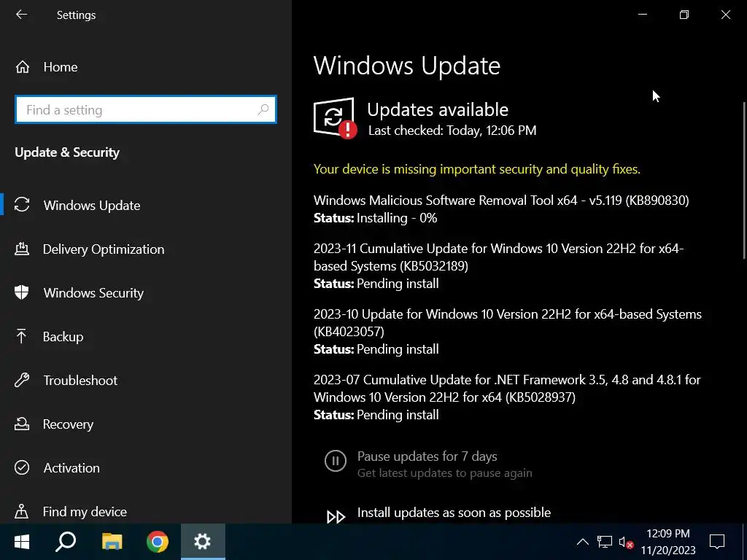Select the Recovery icon in sidebar
747x560 pixels.
(x=22, y=424)
